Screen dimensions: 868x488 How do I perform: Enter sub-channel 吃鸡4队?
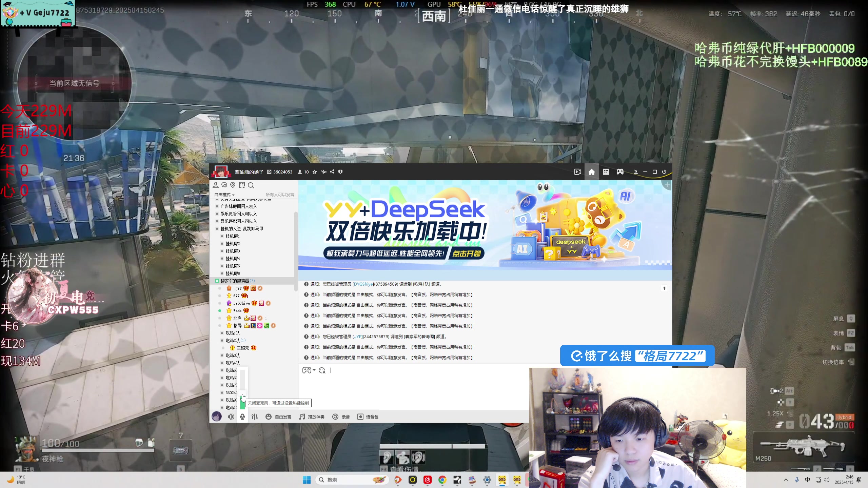click(233, 363)
